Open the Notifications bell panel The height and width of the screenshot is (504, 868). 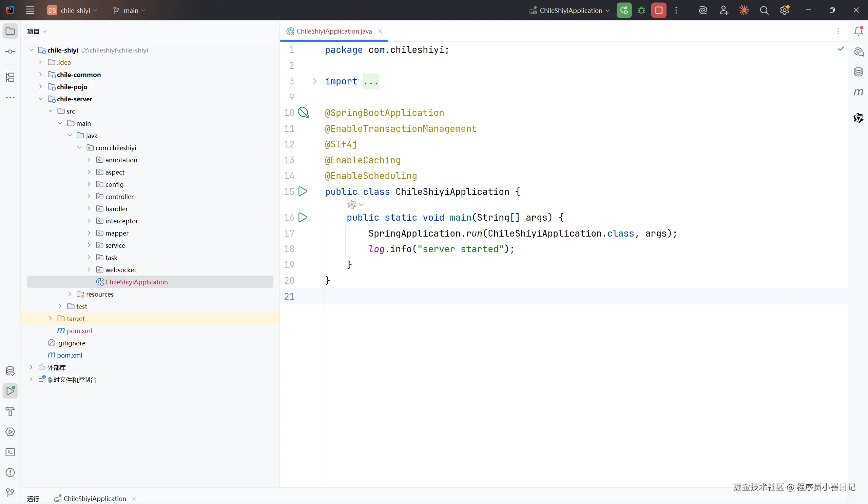coord(859,31)
